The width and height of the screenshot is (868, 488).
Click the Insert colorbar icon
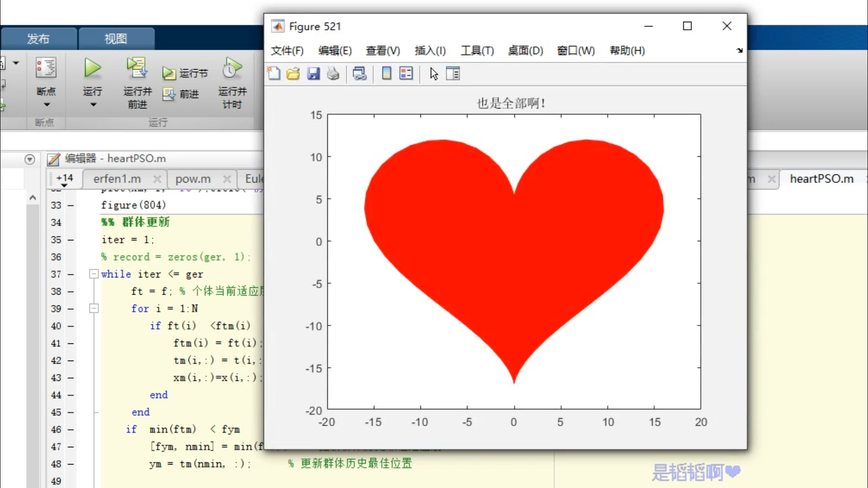coord(386,73)
